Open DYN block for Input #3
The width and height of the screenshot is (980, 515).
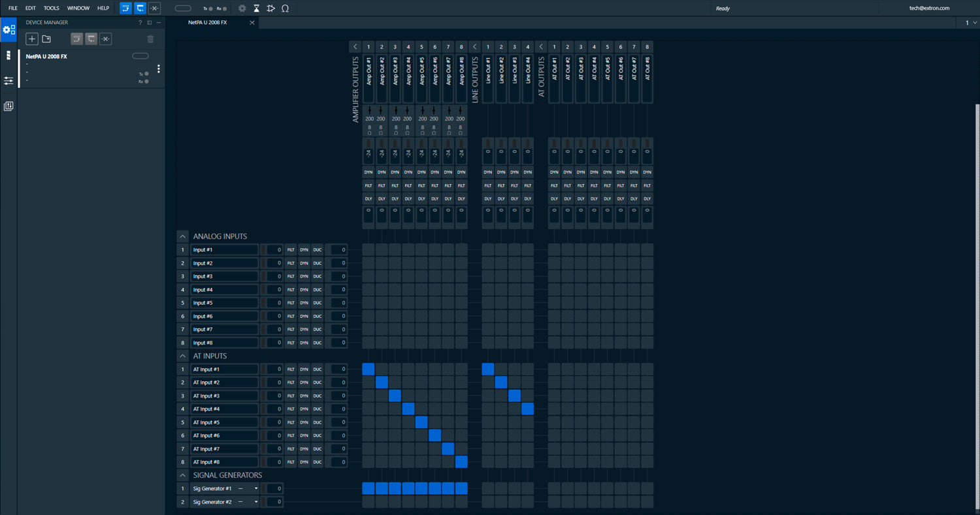tap(304, 276)
